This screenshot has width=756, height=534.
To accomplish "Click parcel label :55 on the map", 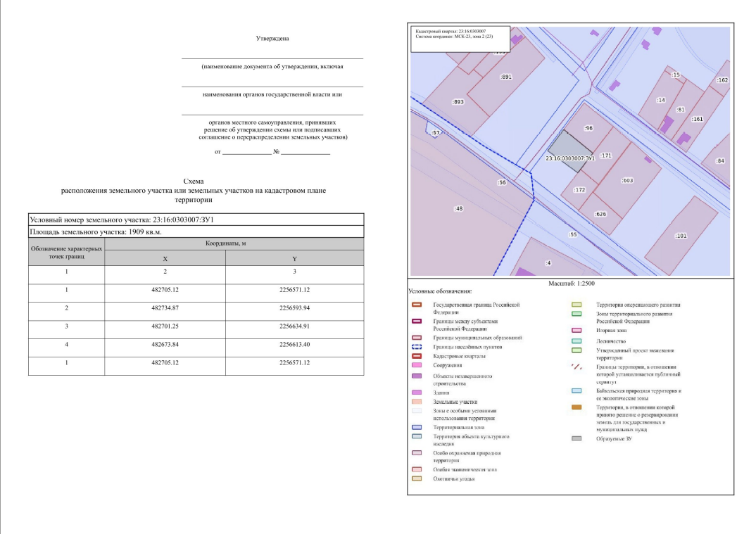I will 572,235.
